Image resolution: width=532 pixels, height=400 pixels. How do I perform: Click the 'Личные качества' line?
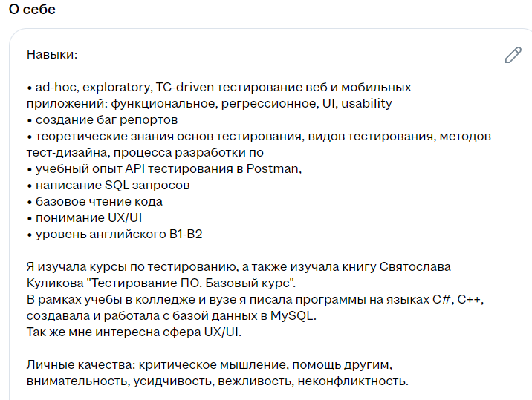click(210, 364)
